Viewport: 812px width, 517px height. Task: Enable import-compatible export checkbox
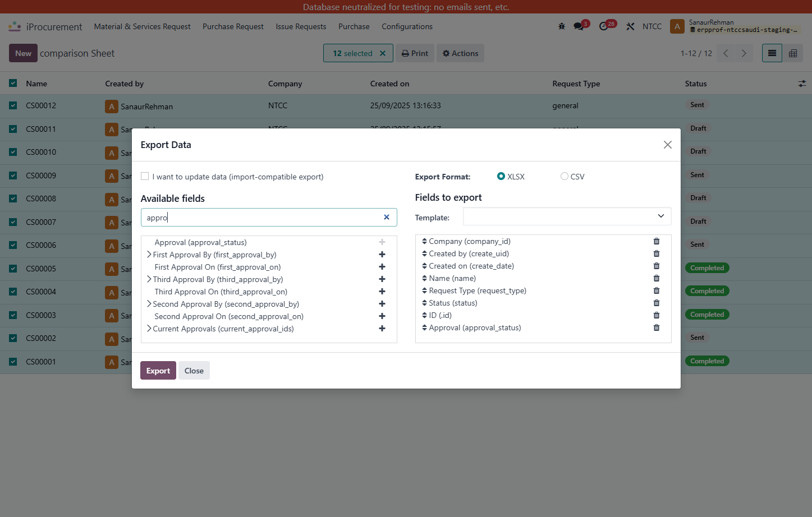click(145, 176)
